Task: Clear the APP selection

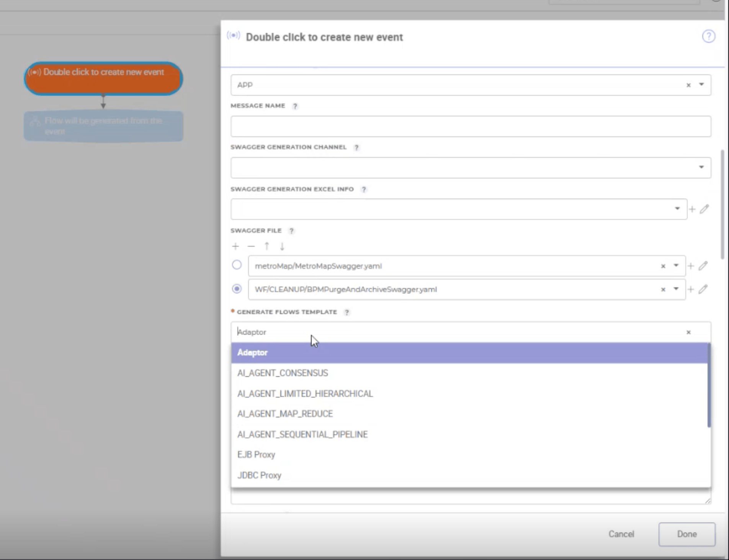Action: pos(688,85)
